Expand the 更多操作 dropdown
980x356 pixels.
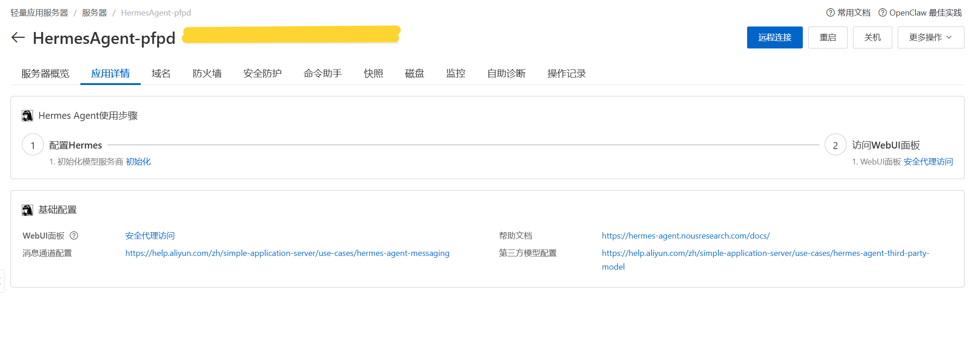tap(931, 37)
